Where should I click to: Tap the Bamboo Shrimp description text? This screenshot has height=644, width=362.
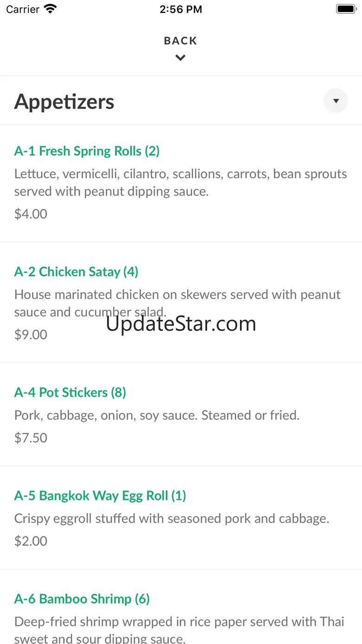coord(179,630)
